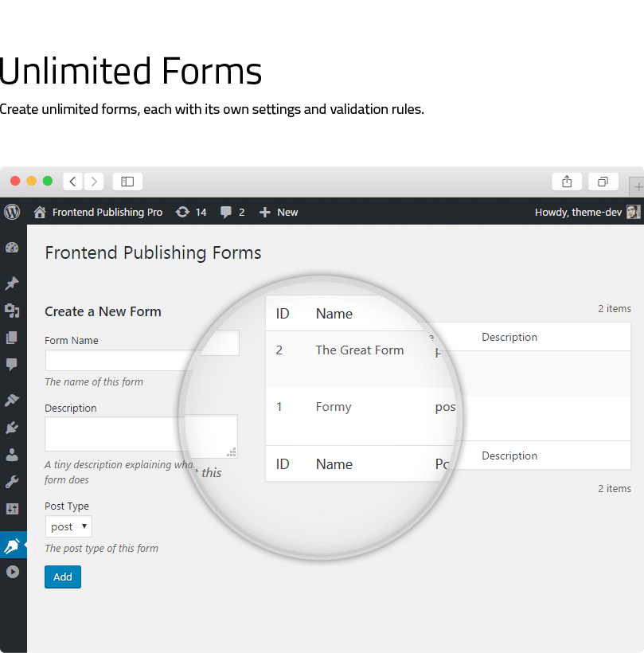Click the green maximize window button
The width and height of the screenshot is (644, 653).
48,181
